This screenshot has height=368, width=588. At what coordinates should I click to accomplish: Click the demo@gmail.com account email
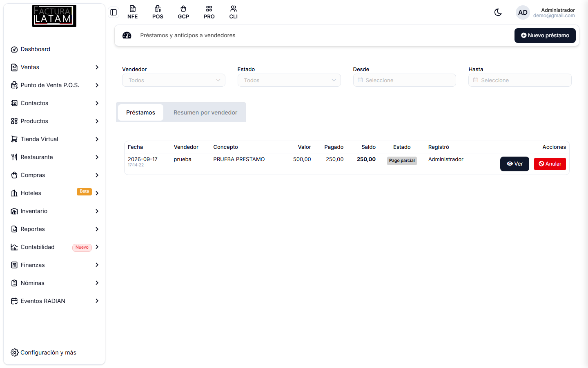tap(554, 16)
